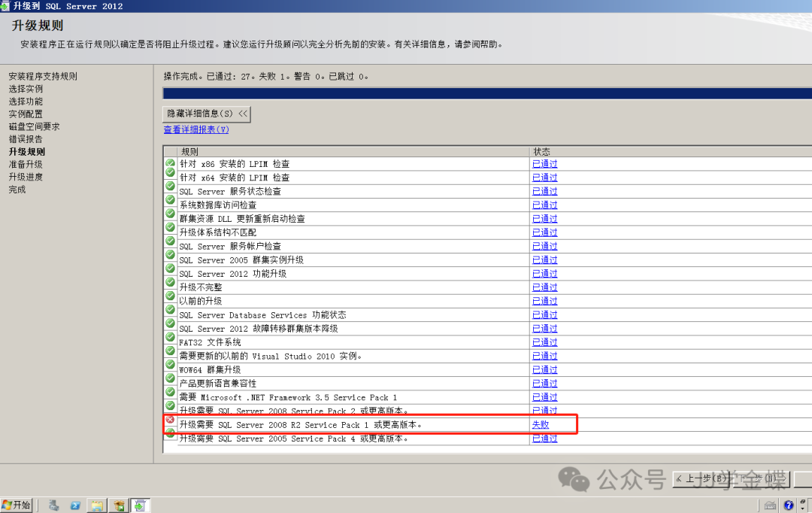Open Windows Explorer folder icon in taskbar
Screen dimensions: 812x513
pos(97,505)
